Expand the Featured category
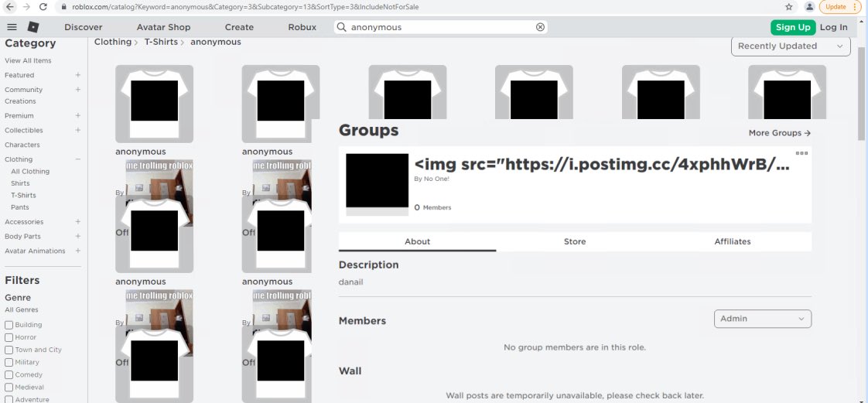Viewport: 868px width, 403px height. click(x=77, y=75)
